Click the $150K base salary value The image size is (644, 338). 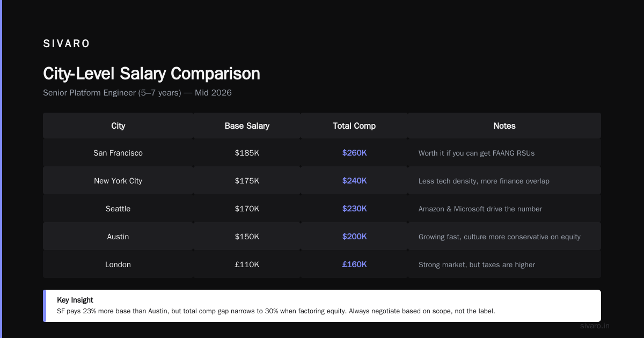pos(247,237)
